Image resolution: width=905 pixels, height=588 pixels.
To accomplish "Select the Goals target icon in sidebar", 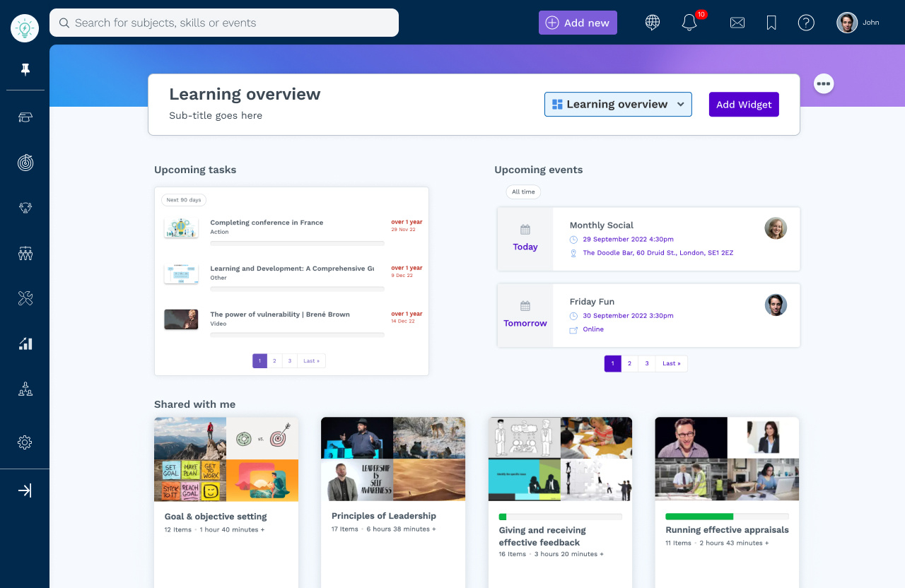I will (25, 163).
